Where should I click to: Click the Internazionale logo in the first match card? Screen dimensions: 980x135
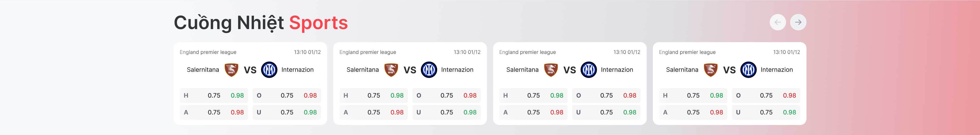269,70
